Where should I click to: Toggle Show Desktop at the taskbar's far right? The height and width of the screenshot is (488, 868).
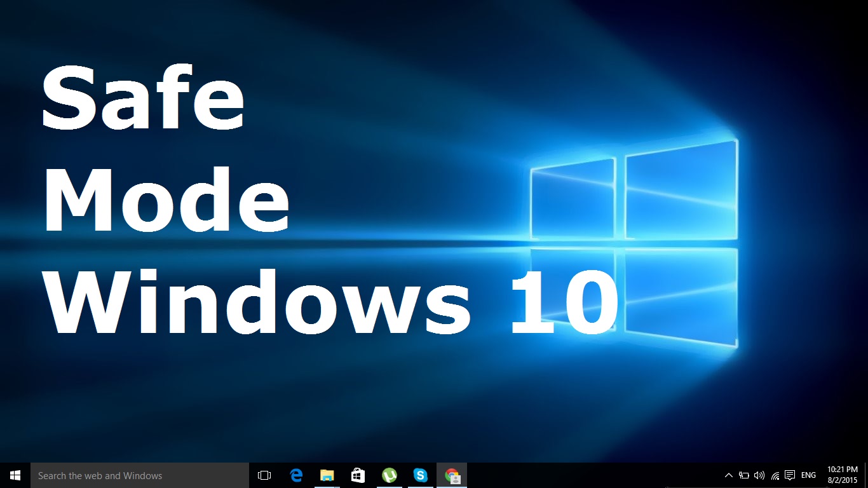click(x=866, y=475)
